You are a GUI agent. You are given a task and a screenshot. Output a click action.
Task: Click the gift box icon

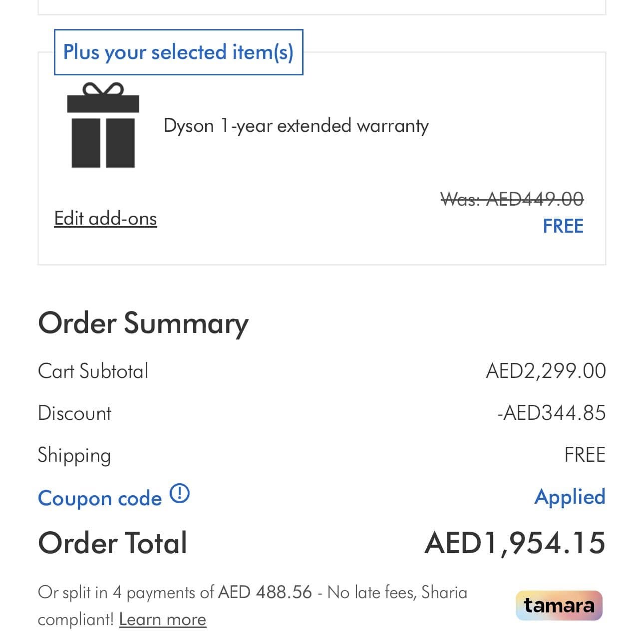(103, 125)
